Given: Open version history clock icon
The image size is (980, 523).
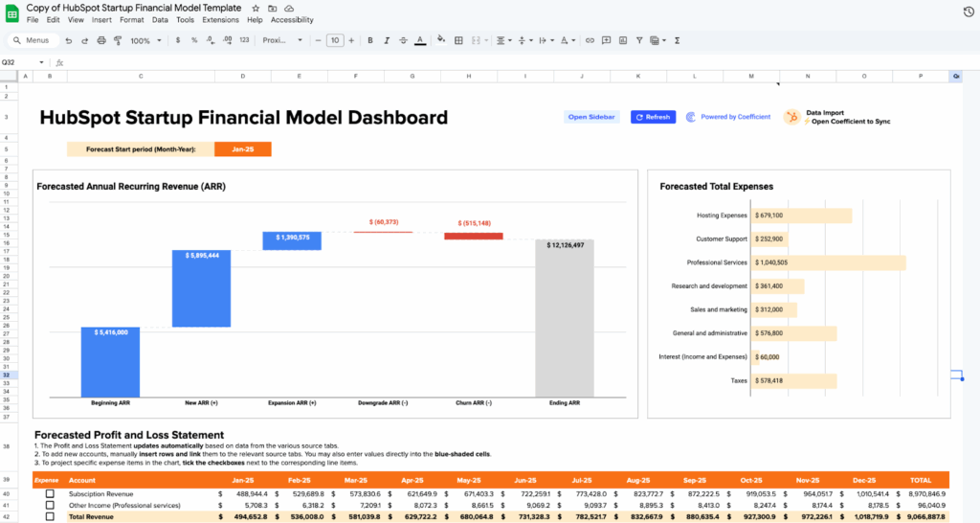Looking at the screenshot, I should click(x=968, y=11).
